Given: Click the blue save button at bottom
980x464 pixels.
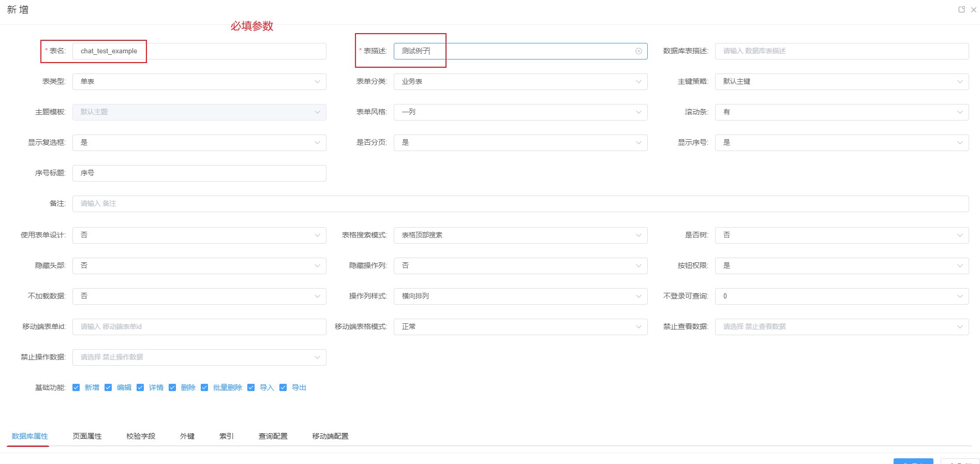Looking at the screenshot, I should [x=913, y=461].
